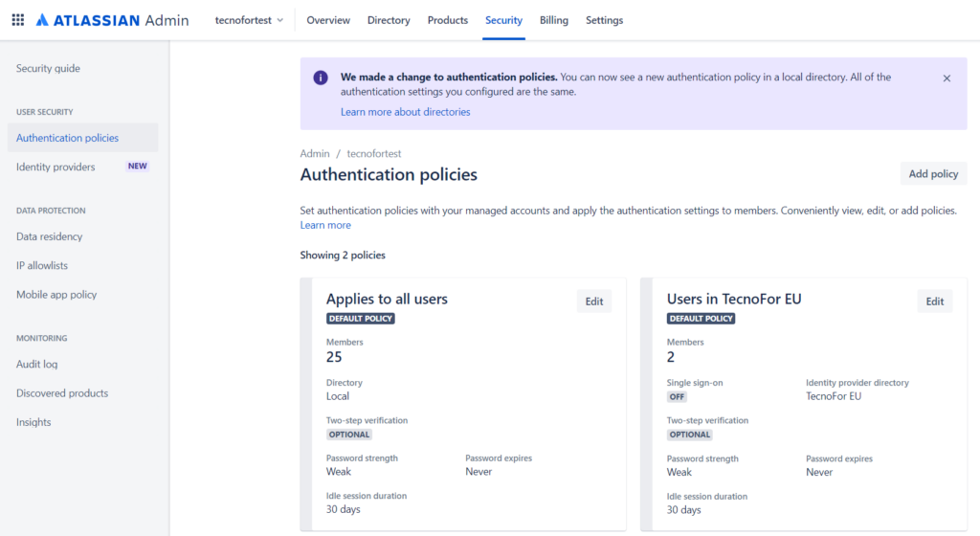Open the Settings tab
The width and height of the screenshot is (980, 536).
(x=605, y=20)
